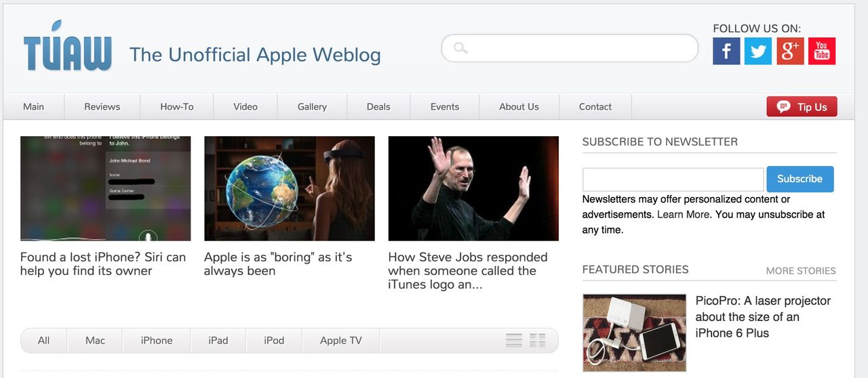Open the MORE STORIES link
Image resolution: width=868 pixels, height=378 pixels.
(801, 270)
